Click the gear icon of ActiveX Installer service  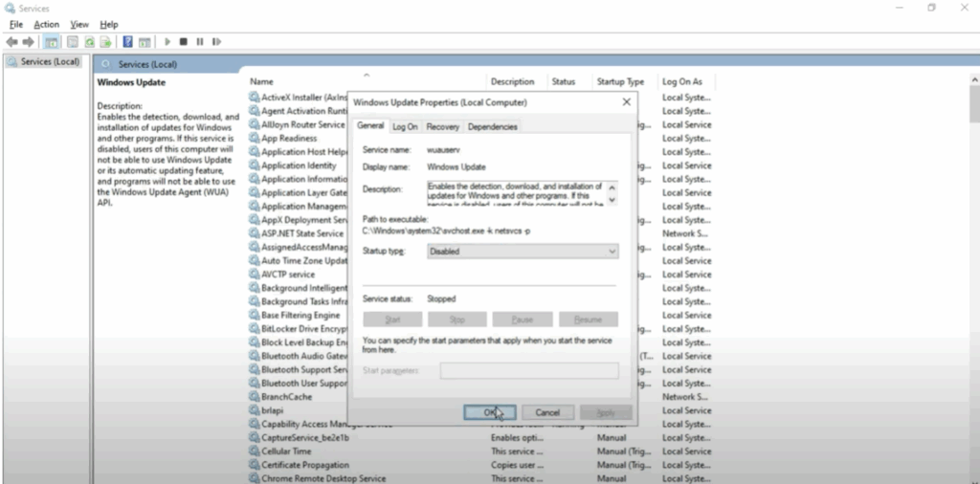point(254,97)
